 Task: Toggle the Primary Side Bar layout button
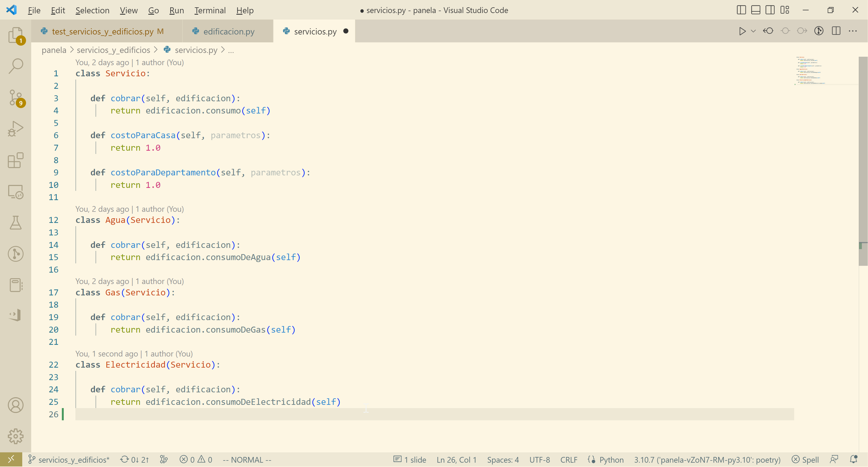(x=741, y=10)
